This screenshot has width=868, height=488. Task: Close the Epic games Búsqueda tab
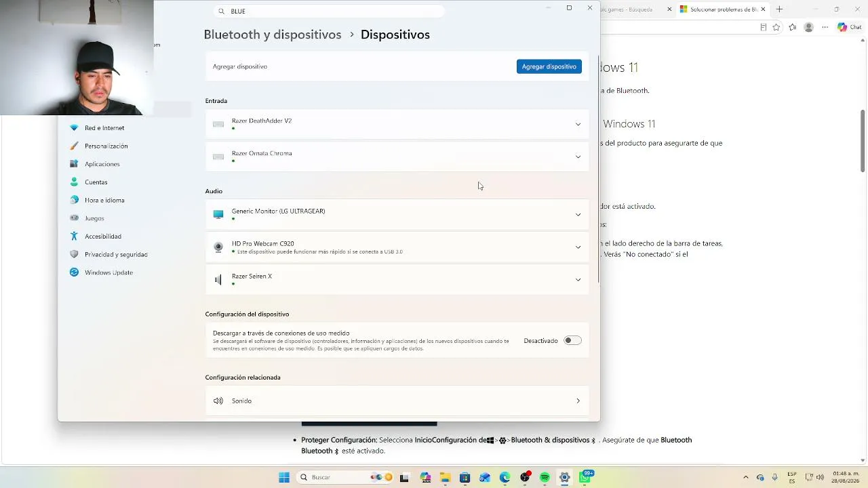click(x=670, y=9)
